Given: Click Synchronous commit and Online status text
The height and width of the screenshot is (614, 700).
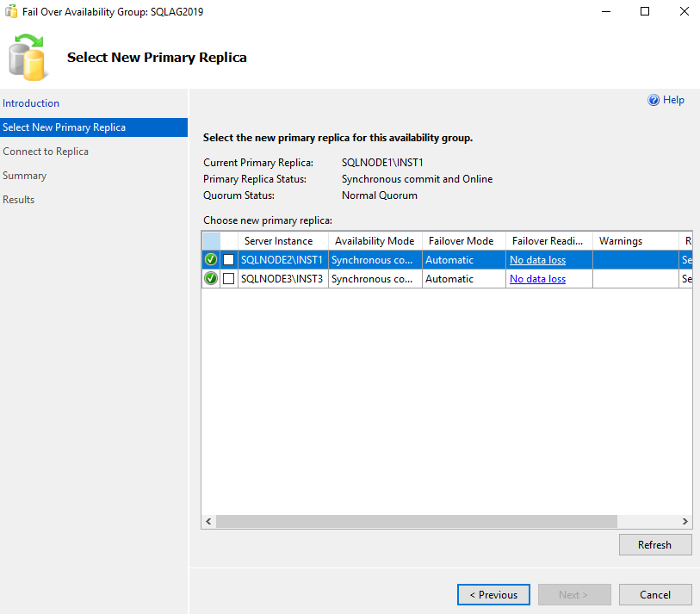Looking at the screenshot, I should click(x=417, y=179).
